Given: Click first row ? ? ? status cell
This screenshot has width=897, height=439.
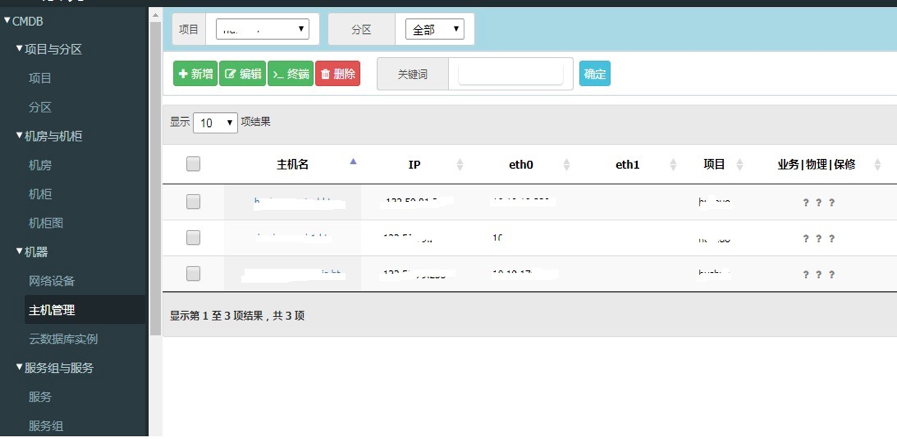Looking at the screenshot, I should coord(819,203).
